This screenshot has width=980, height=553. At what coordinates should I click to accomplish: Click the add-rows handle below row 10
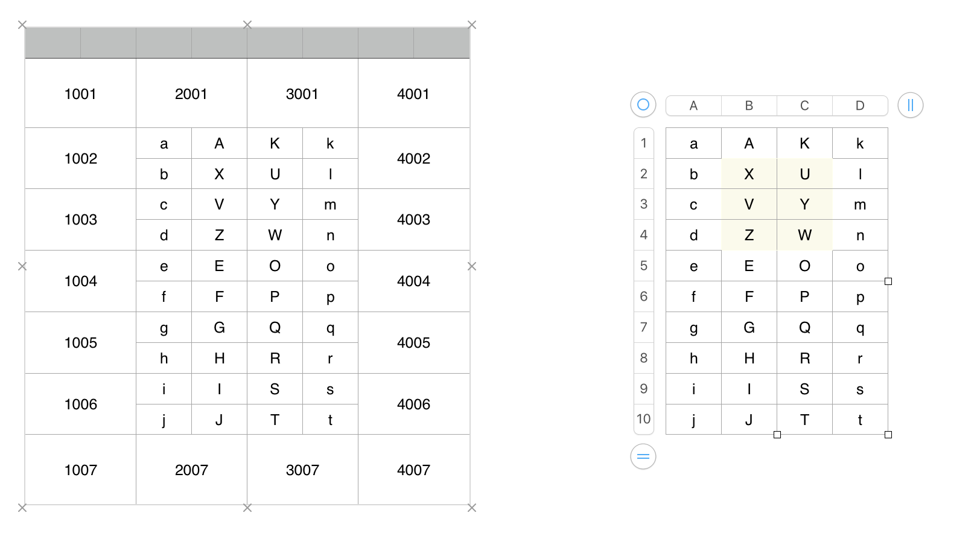point(643,456)
